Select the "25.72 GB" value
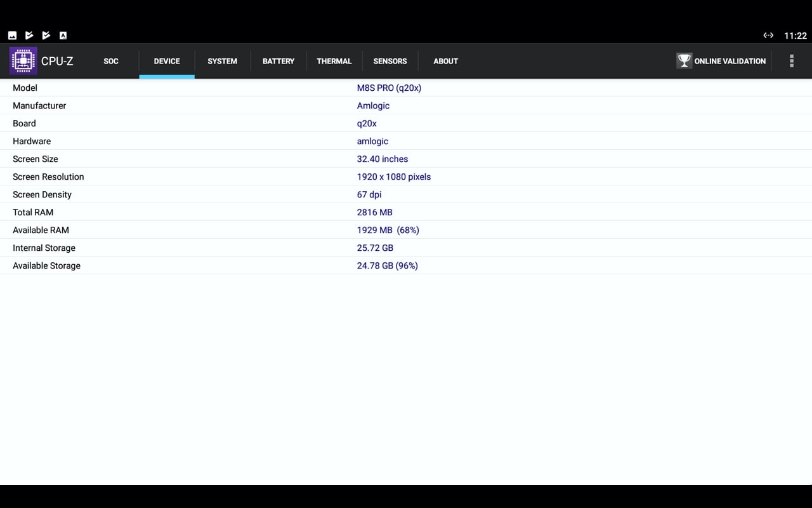Image resolution: width=812 pixels, height=508 pixels. pyautogui.click(x=375, y=248)
